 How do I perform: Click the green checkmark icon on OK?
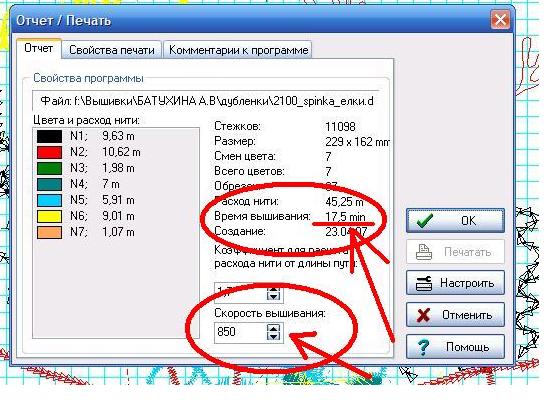[x=424, y=221]
